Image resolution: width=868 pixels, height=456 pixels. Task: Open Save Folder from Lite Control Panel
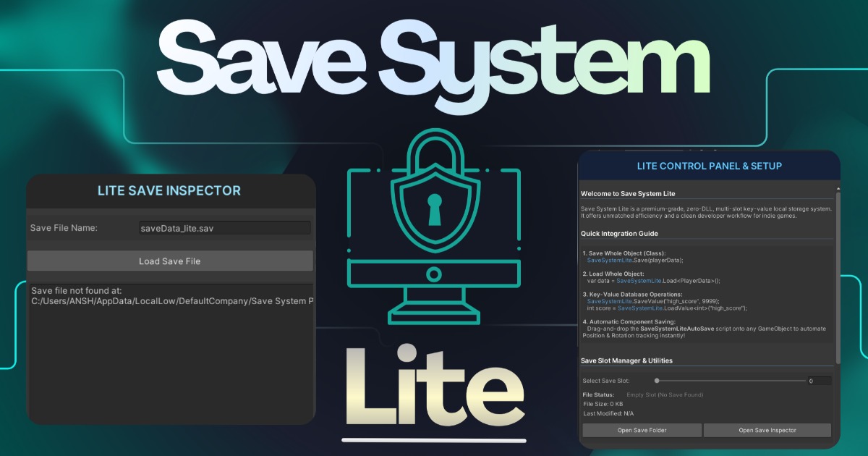point(642,430)
